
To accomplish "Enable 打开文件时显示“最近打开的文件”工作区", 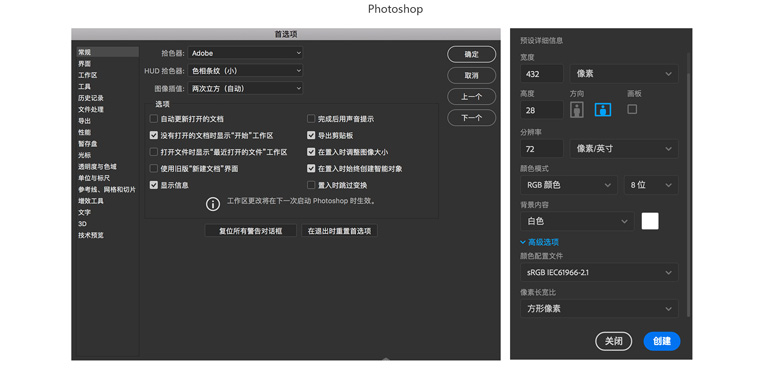I will tap(154, 152).
